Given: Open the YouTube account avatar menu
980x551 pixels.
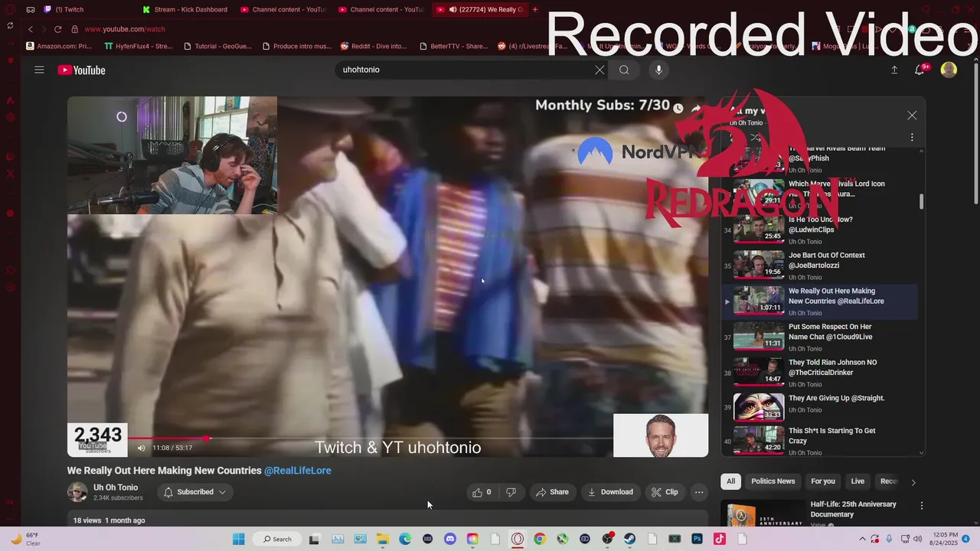Looking at the screenshot, I should click(x=949, y=70).
